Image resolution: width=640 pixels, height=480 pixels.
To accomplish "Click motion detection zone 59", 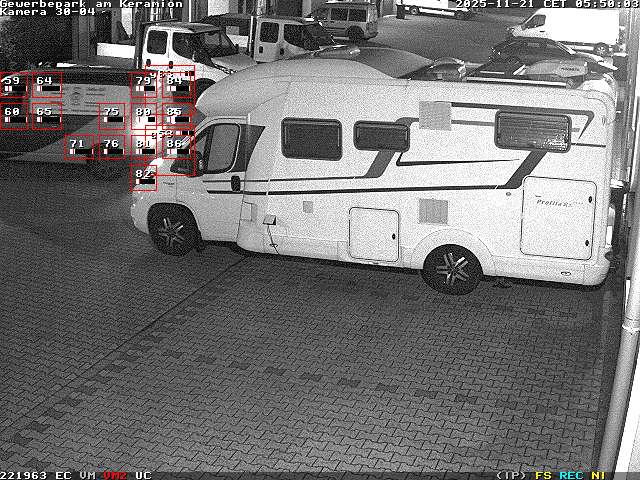I will point(14,84).
